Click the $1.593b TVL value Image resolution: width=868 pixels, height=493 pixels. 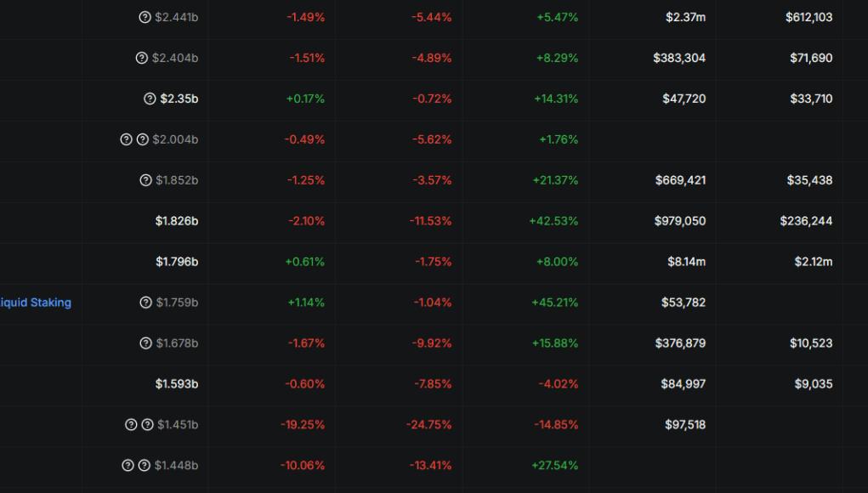click(177, 384)
